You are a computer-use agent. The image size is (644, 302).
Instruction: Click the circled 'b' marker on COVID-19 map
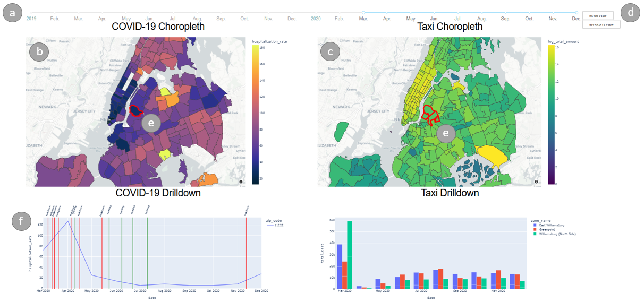(x=39, y=51)
